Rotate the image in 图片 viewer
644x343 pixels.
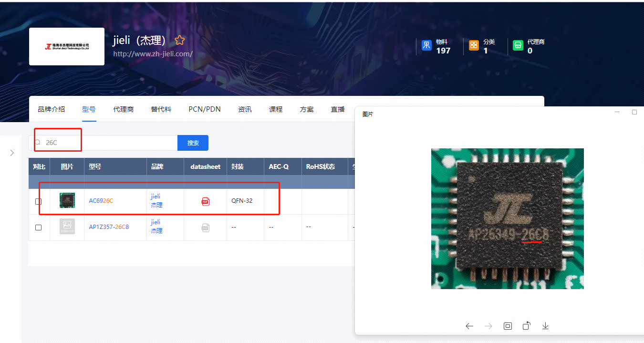coord(526,326)
